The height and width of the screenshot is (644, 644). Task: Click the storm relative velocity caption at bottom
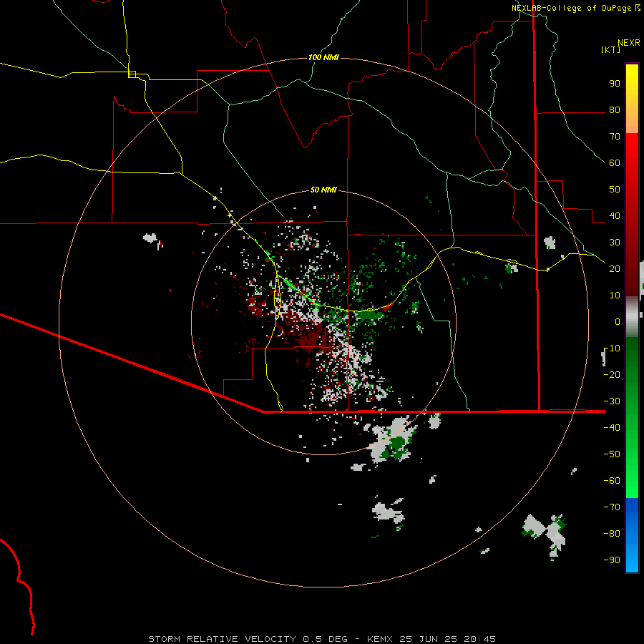[322, 639]
